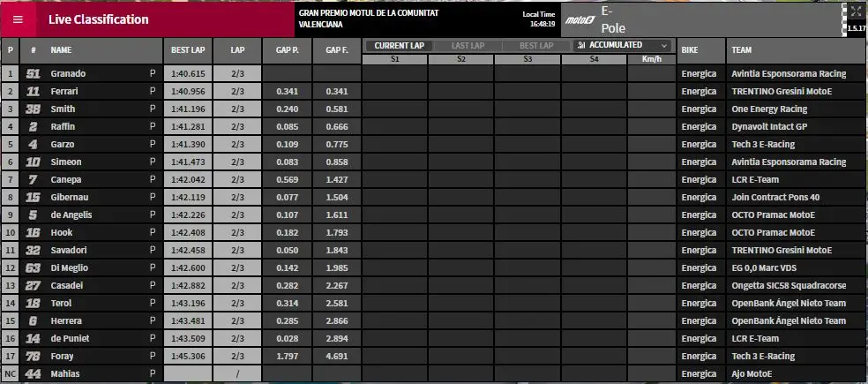
Task: Toggle fullscreen with the expand icon
Action: (856, 11)
